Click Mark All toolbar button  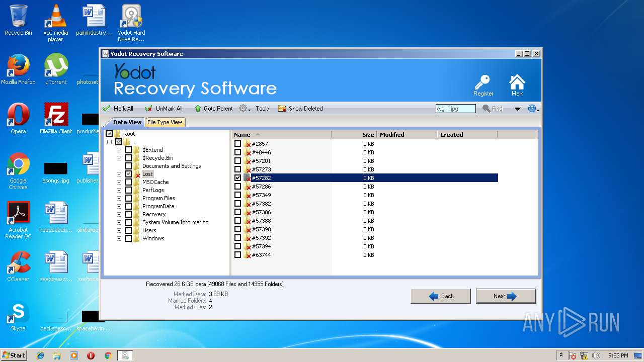point(118,109)
